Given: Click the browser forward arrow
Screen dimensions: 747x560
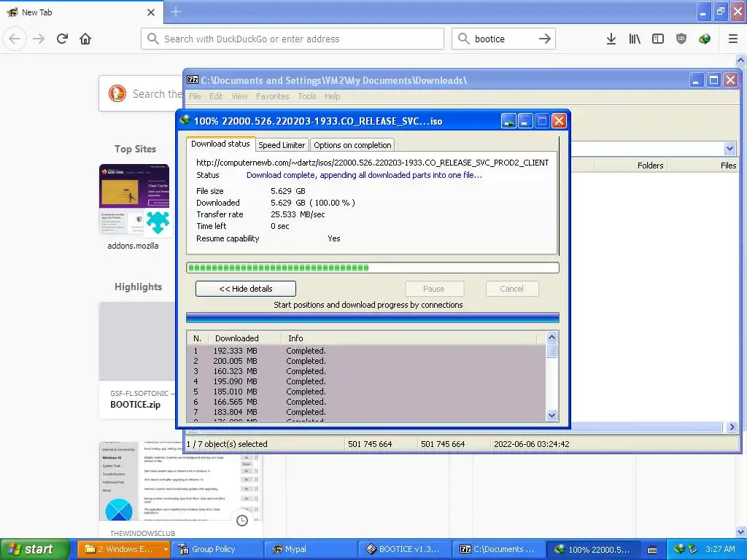Looking at the screenshot, I should coord(39,39).
